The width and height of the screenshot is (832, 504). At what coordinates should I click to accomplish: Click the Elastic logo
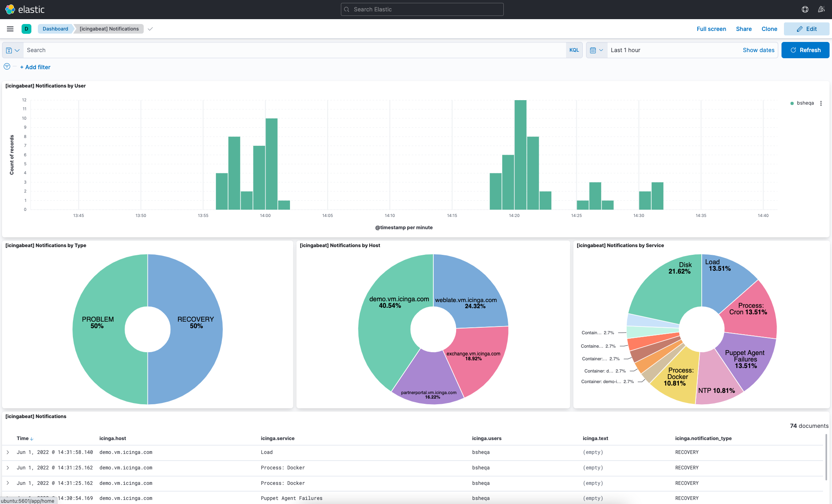(25, 9)
